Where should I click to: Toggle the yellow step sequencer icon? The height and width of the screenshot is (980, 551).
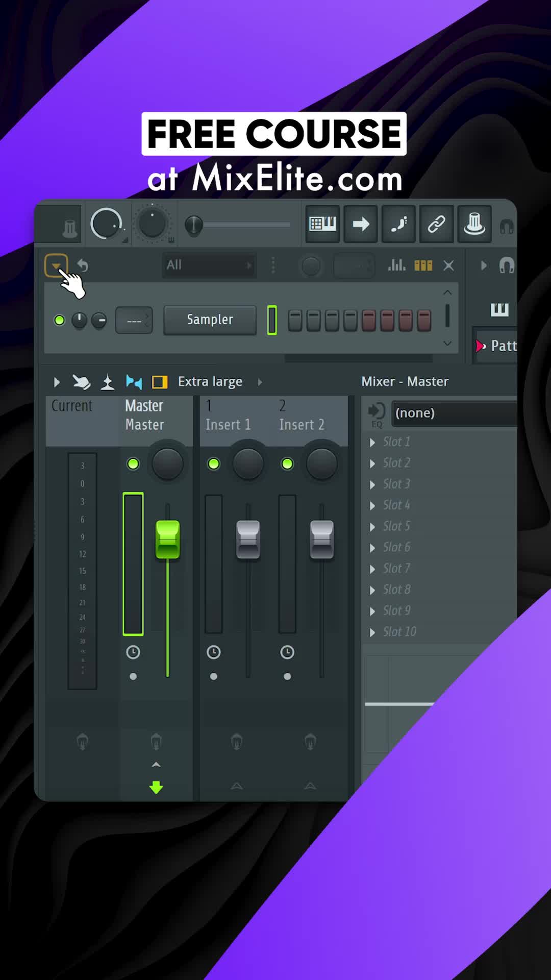pos(423,265)
